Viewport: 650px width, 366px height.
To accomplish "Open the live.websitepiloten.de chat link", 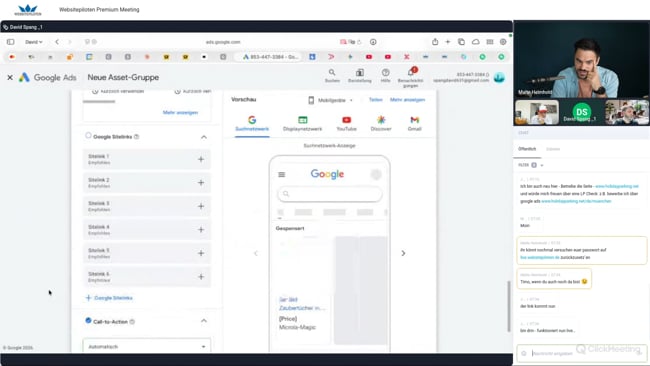I will click(540, 257).
